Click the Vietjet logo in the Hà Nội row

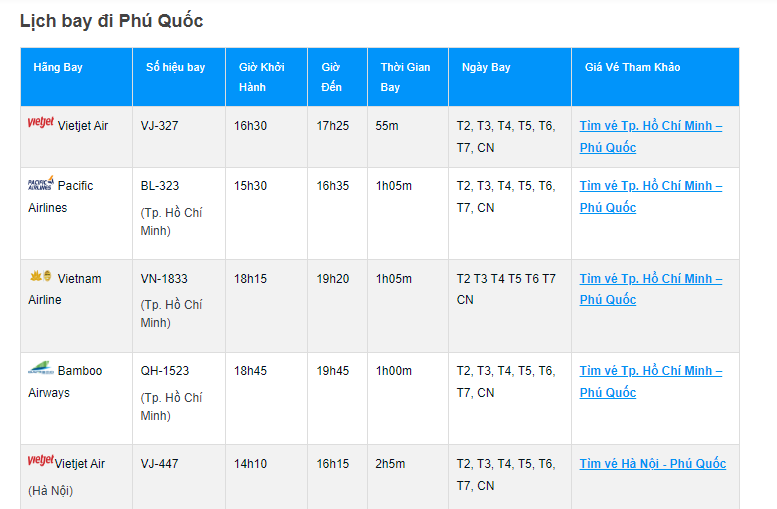pyautogui.click(x=41, y=462)
